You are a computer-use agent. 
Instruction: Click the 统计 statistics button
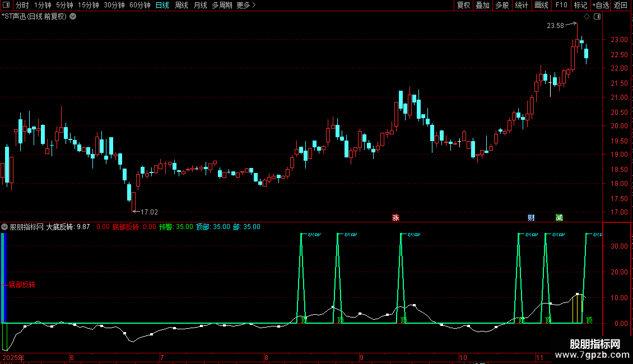(x=521, y=5)
